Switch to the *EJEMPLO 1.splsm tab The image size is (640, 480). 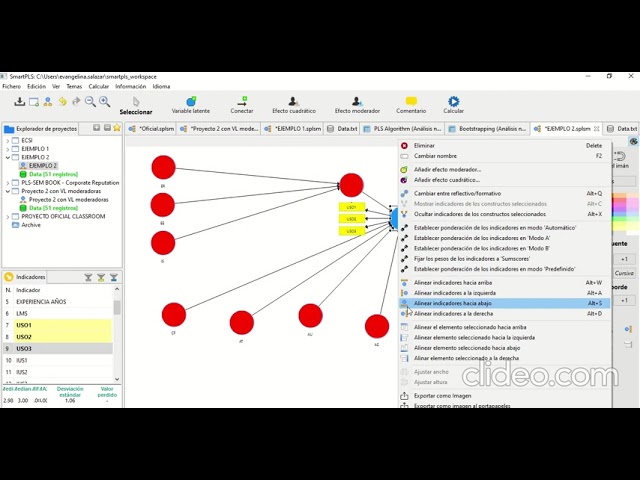point(294,129)
